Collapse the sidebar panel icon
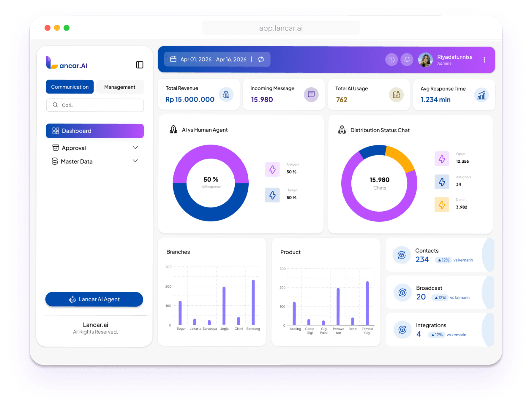532x409 pixels. coord(140,65)
